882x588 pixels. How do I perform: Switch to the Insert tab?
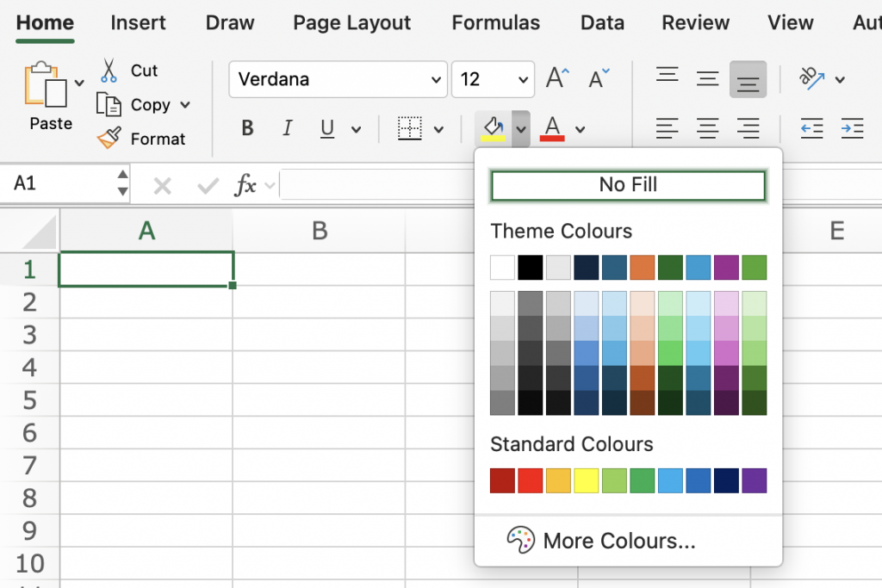(139, 23)
